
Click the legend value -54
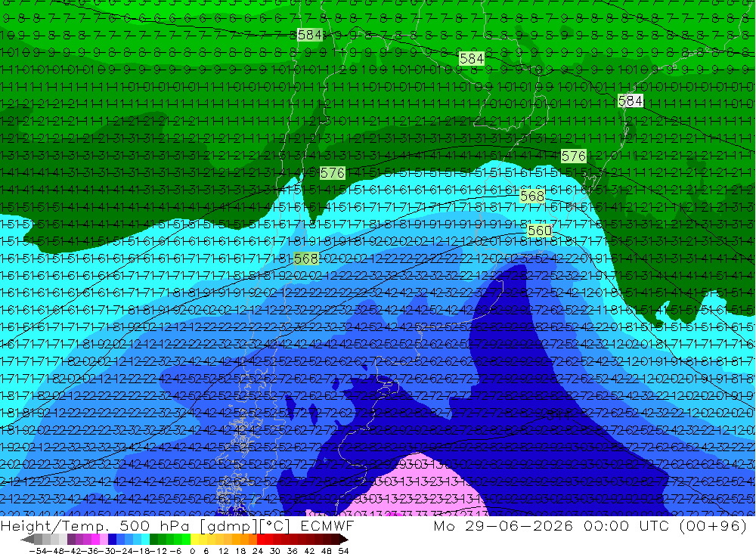coord(38,551)
